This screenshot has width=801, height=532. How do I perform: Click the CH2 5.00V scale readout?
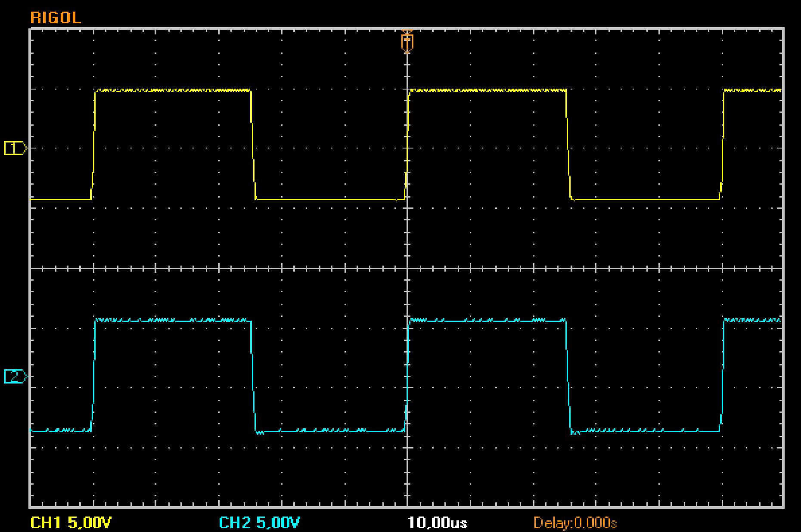(260, 523)
